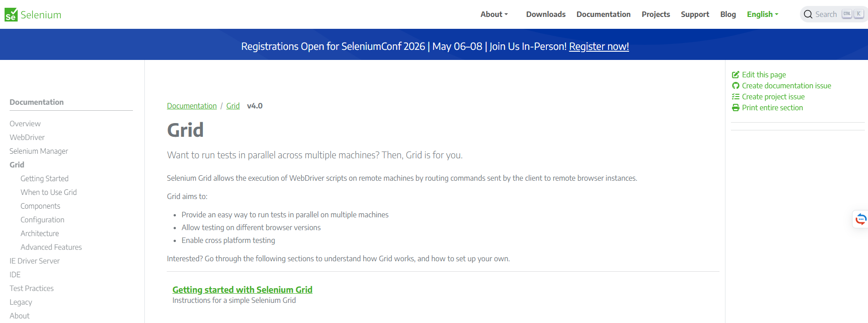Screen dimensions: 868x323
Task: Click the checklist icon beside Create project issue
Action: point(736,97)
